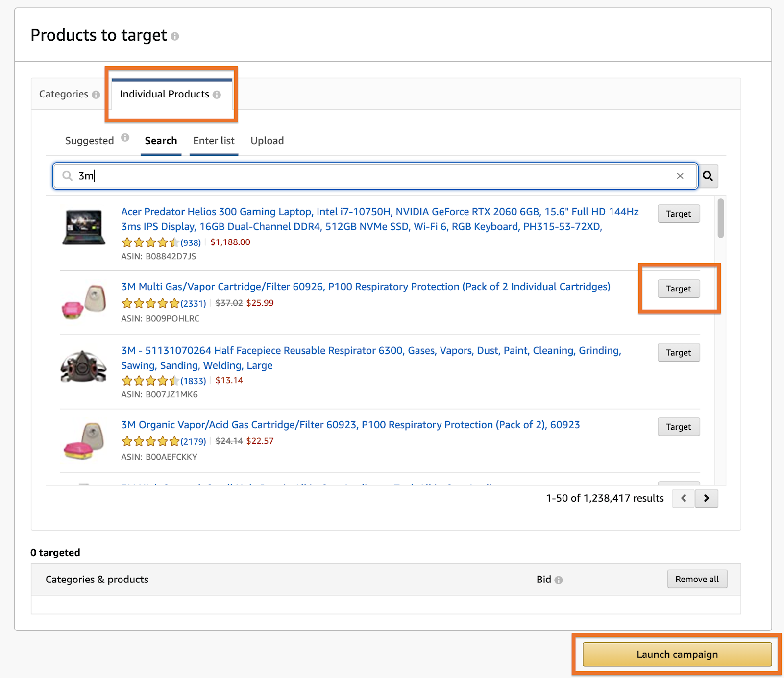
Task: Open the 3M Multi Gas/Vapor Cartridge 60926 link
Action: pyautogui.click(x=366, y=287)
